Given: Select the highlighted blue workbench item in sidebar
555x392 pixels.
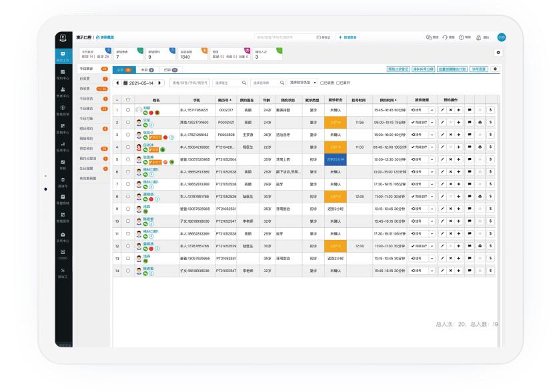Looking at the screenshot, I should [63, 56].
